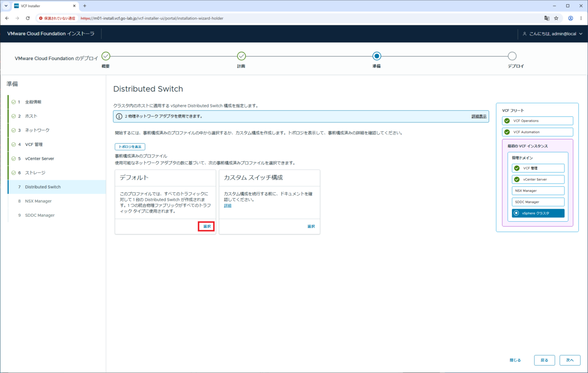The height and width of the screenshot is (373, 588).
Task: Click the カスタム スイッチ構成 card title
Action: pyautogui.click(x=253, y=177)
